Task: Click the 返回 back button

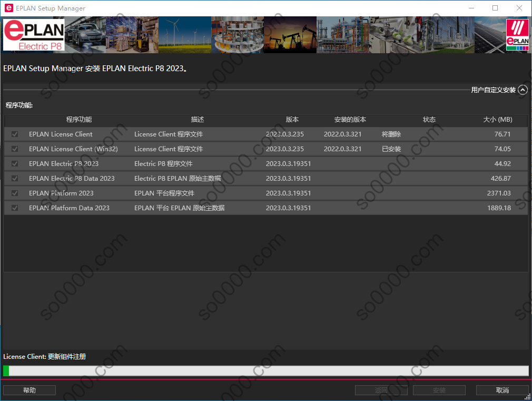Action: click(x=381, y=390)
